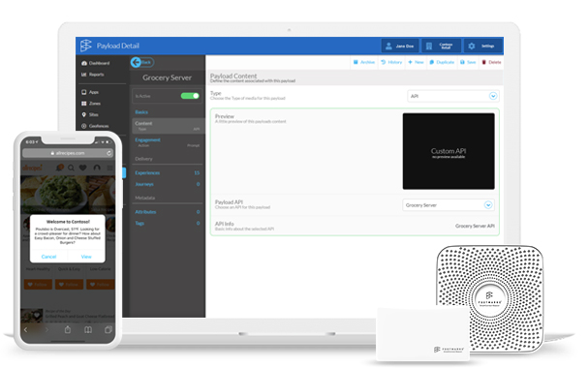Click the Custom API preview thumbnail
The height and width of the screenshot is (368, 588).
449,151
